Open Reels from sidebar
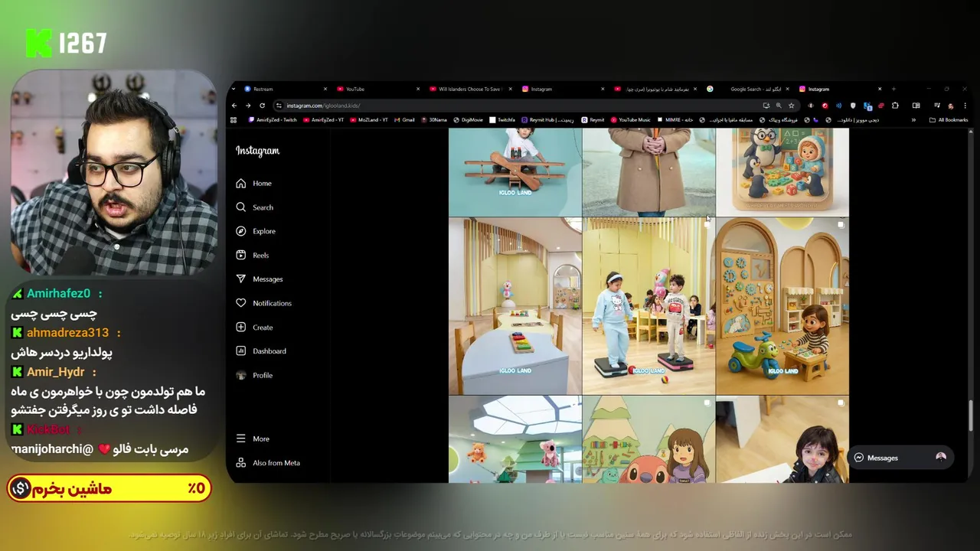Image resolution: width=980 pixels, height=551 pixels. pyautogui.click(x=252, y=256)
